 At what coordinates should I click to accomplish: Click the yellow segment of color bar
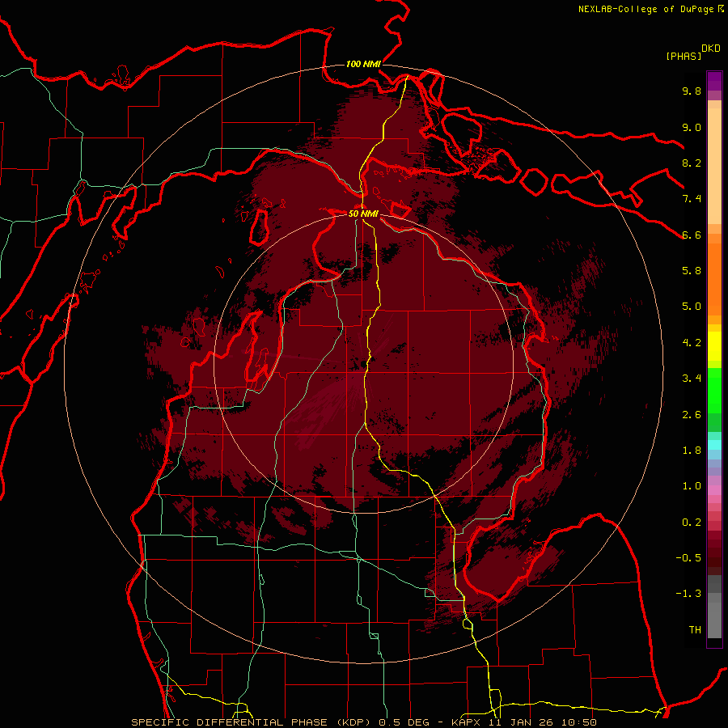click(x=714, y=346)
